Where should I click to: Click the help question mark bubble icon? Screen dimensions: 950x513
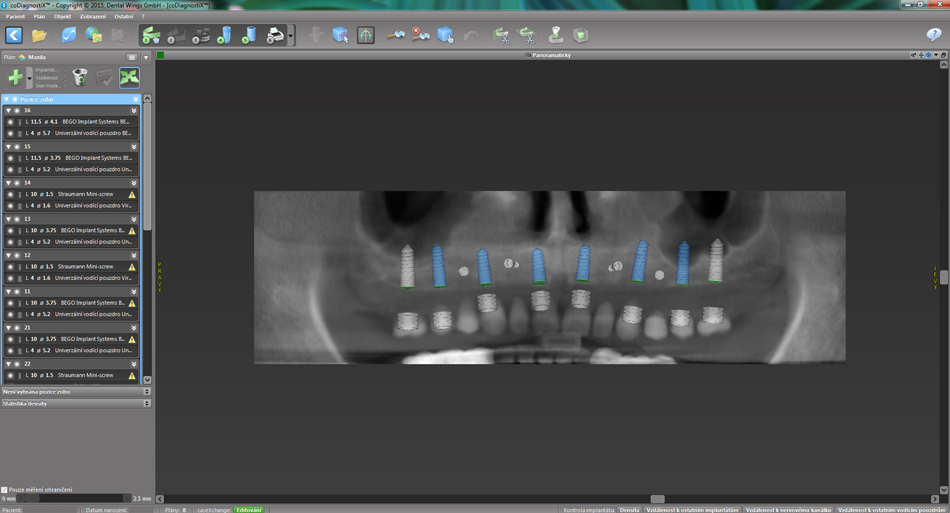click(934, 35)
